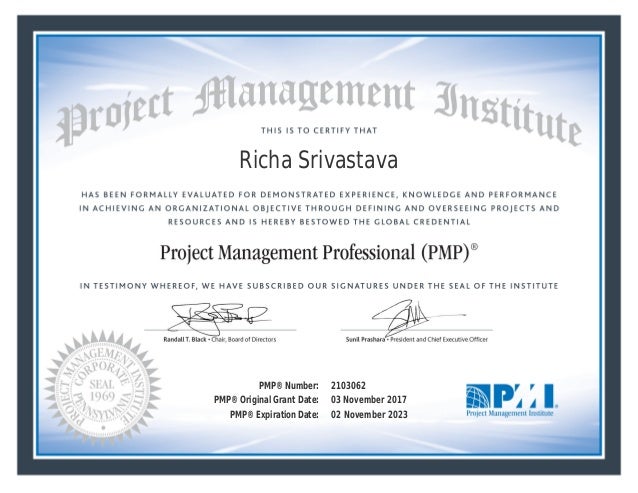Click the corporate seal 1969 emblem
Image resolution: width=638 pixels, height=493 pixels.
click(103, 388)
